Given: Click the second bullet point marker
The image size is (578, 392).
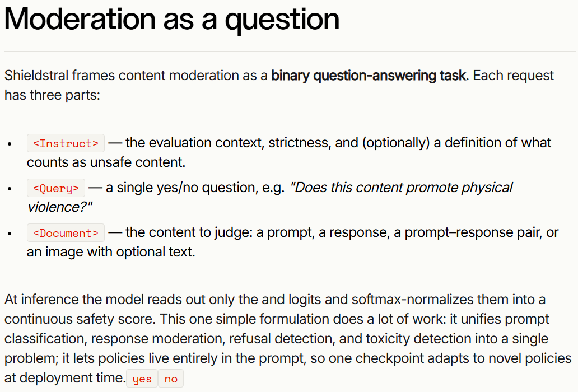Looking at the screenshot, I should pos(10,189).
